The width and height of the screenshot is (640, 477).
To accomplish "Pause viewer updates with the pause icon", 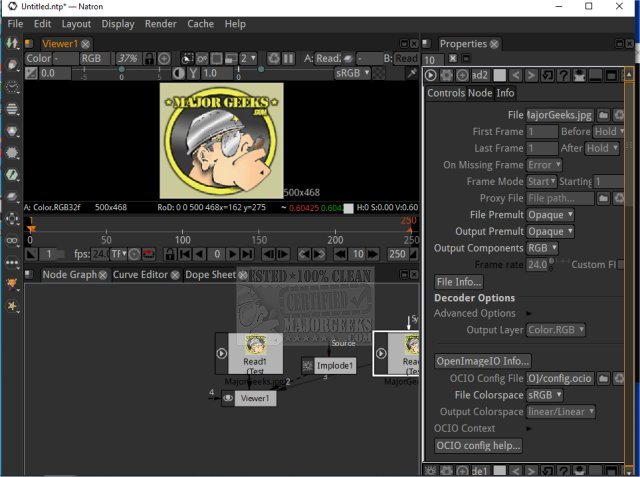I will click(289, 59).
